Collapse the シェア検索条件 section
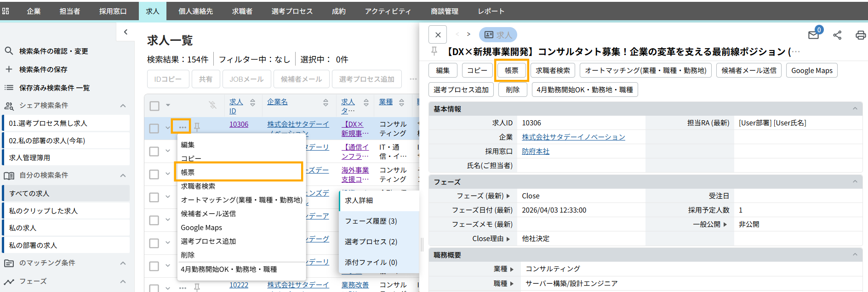The width and height of the screenshot is (868, 292). coord(123,106)
